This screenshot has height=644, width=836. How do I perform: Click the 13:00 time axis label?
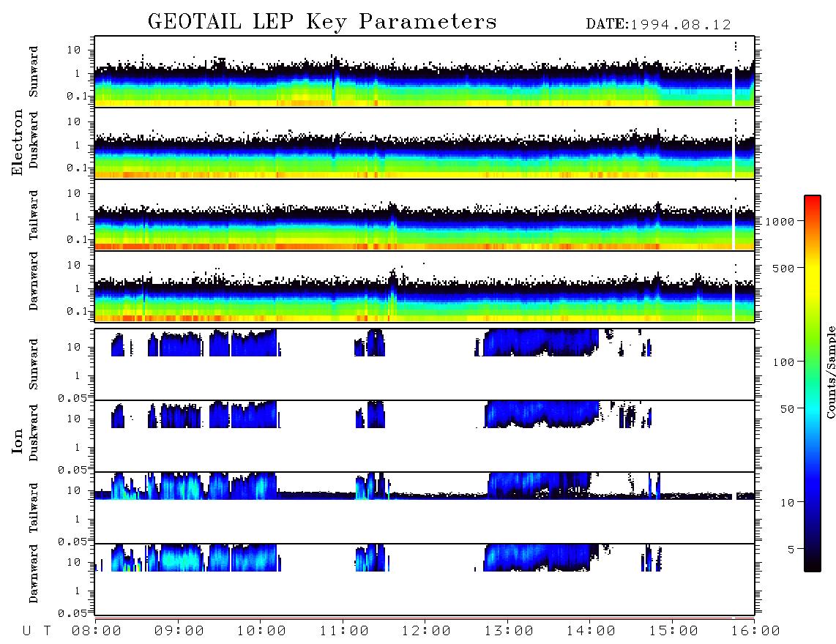point(508,631)
